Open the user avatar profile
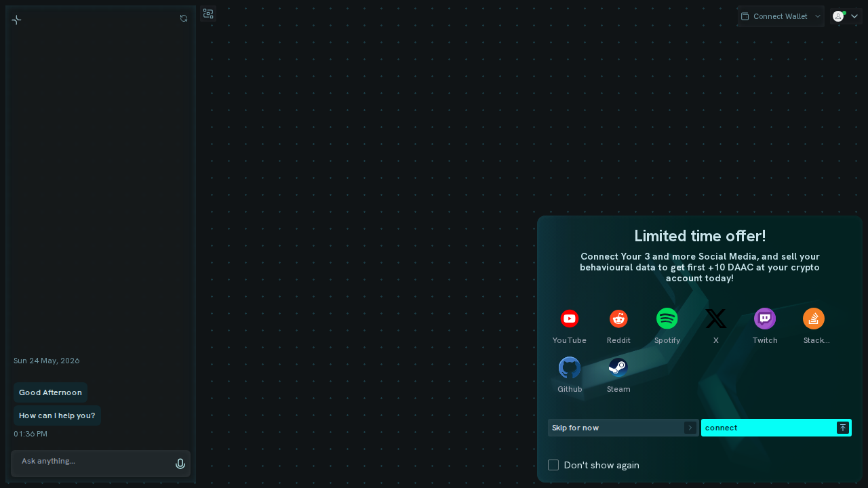 (x=838, y=16)
